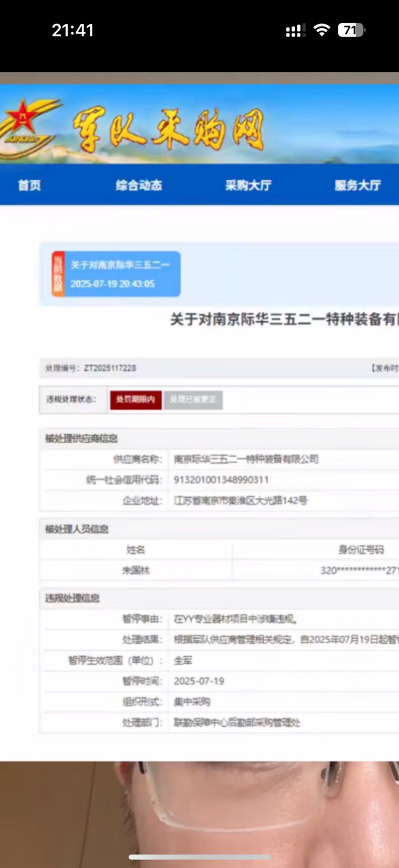Select the name cell 朱国林
The height and width of the screenshot is (868, 399).
pos(136,570)
